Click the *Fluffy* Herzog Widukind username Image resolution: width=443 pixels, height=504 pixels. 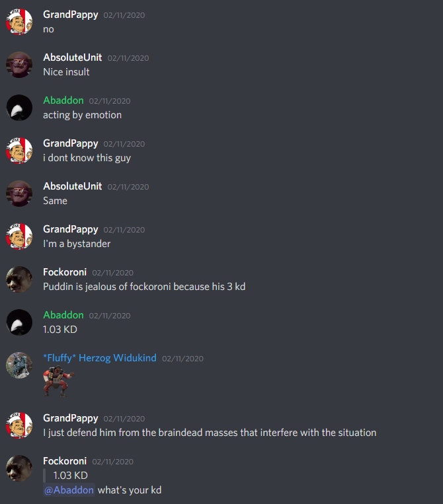tap(100, 358)
